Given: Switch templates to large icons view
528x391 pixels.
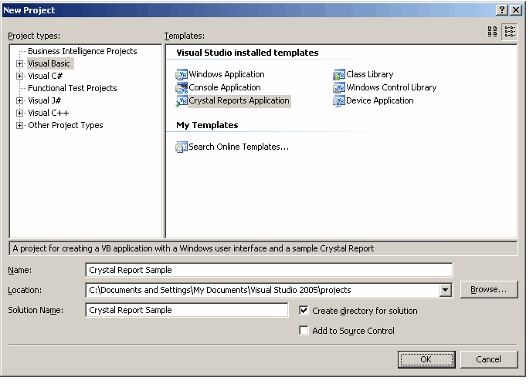Looking at the screenshot, I should (x=492, y=31).
